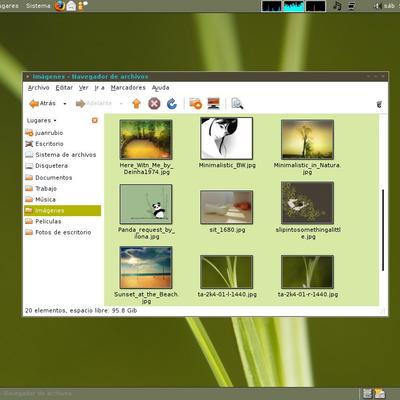Click the bottom-right panel desktop icon
400x400 pixels.
(380, 394)
